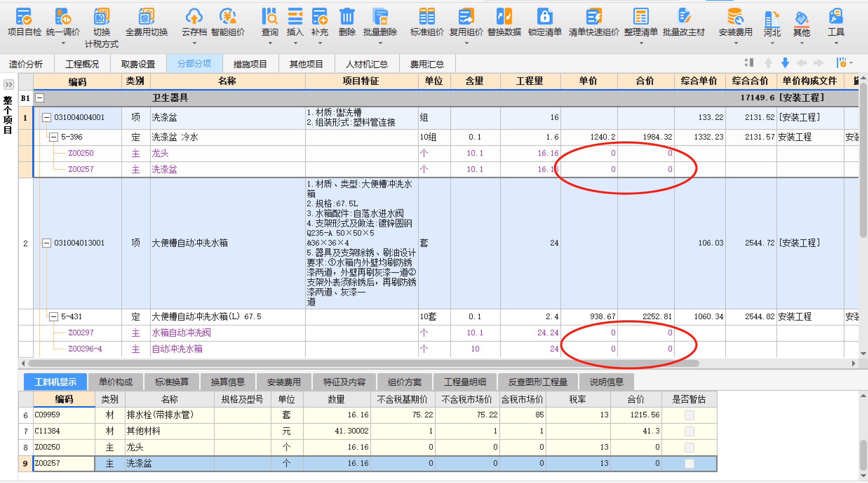Image resolution: width=868 pixels, height=483 pixels.
Task: Click the 标准组价 icon
Action: (x=427, y=16)
